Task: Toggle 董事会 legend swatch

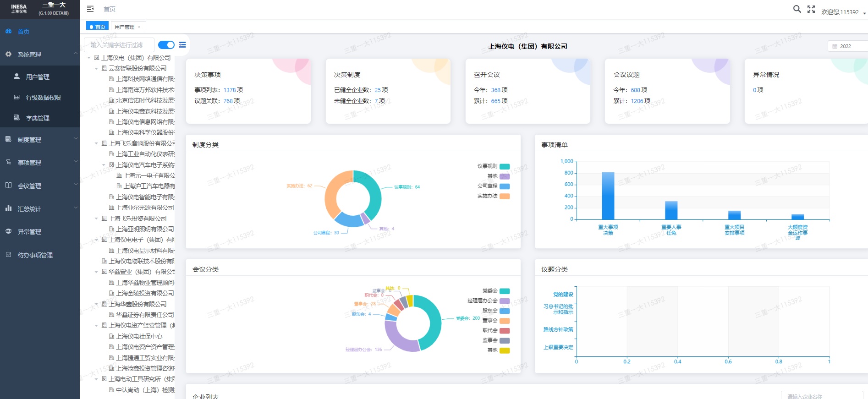Action: click(x=505, y=321)
